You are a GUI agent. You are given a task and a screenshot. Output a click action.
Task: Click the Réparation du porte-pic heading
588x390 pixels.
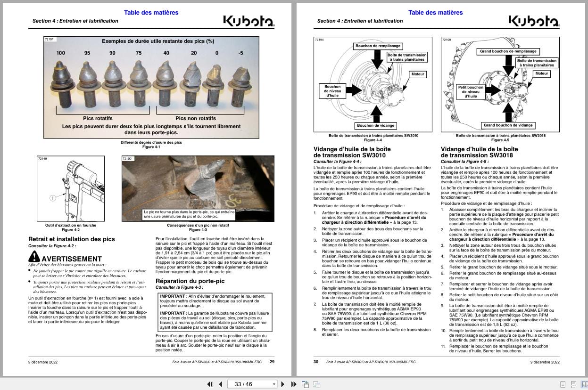pos(190,281)
